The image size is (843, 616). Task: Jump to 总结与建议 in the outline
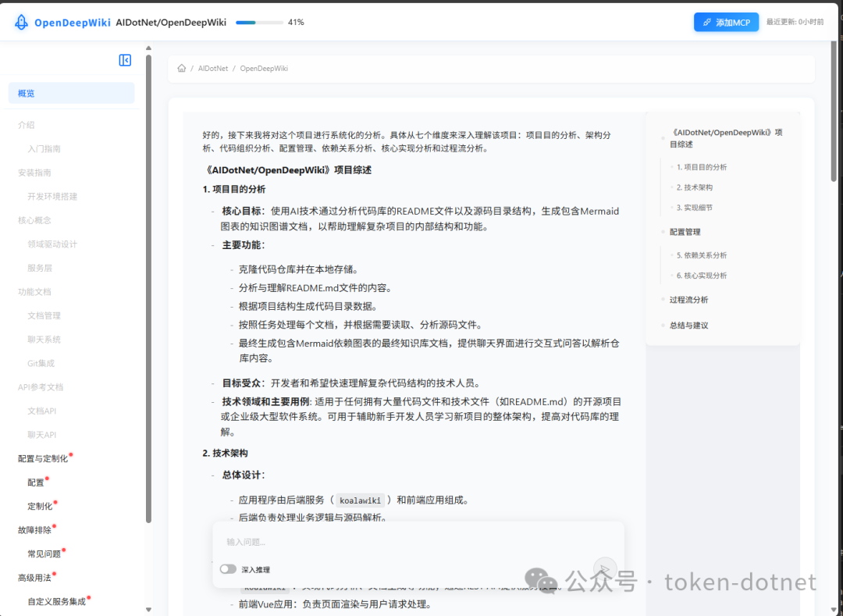pos(688,325)
